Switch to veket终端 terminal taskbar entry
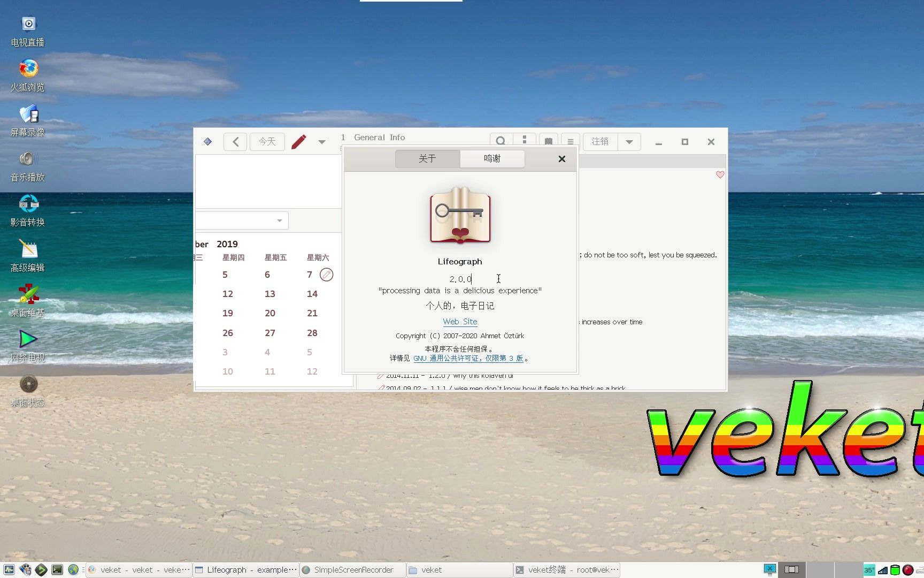This screenshot has width=924, height=578. 566,570
